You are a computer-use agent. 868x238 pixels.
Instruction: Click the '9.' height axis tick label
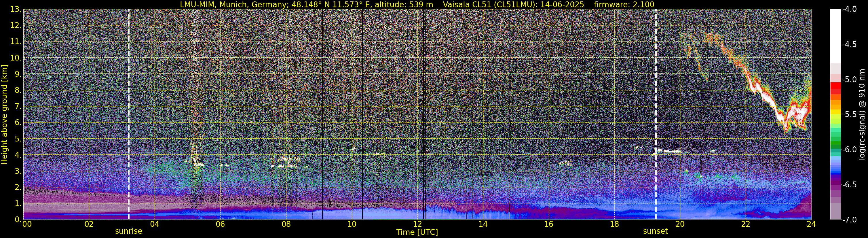(18, 74)
